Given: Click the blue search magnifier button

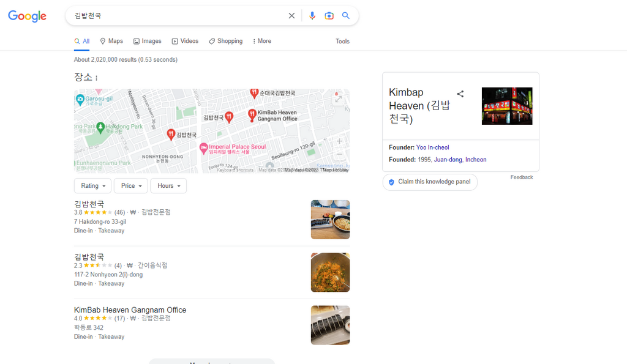Looking at the screenshot, I should coord(346,15).
